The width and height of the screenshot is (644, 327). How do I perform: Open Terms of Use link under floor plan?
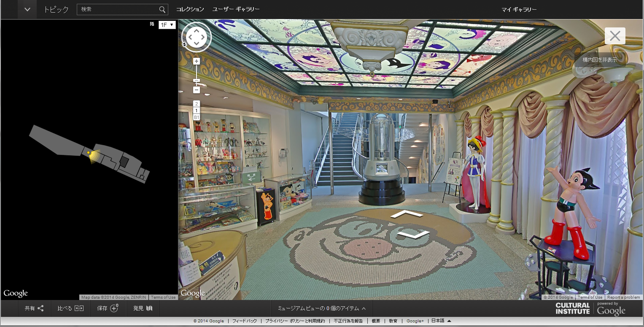pyautogui.click(x=163, y=297)
